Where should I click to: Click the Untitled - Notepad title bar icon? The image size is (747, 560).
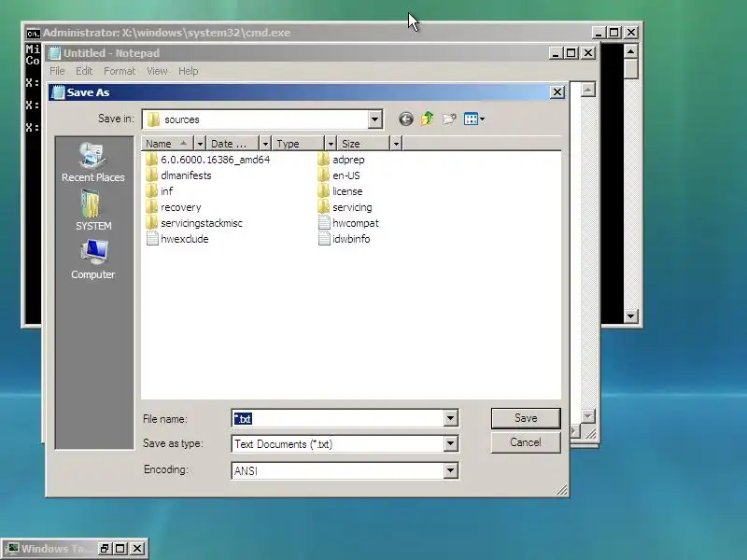[55, 53]
